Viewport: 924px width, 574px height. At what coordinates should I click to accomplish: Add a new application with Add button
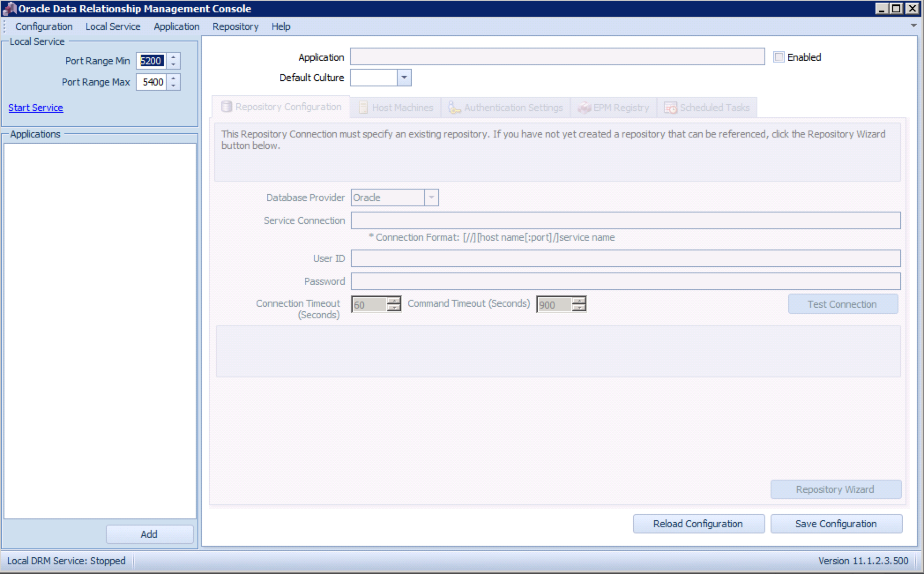click(149, 534)
